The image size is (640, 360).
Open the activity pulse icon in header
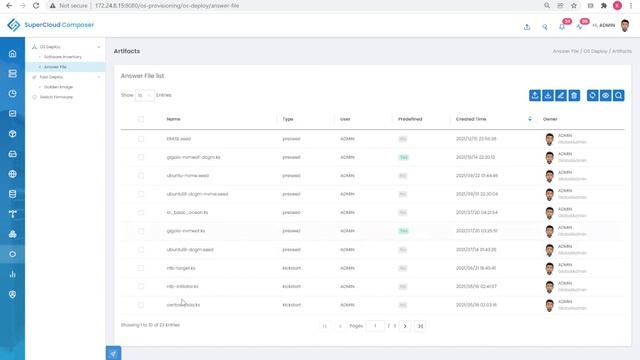[x=580, y=27]
